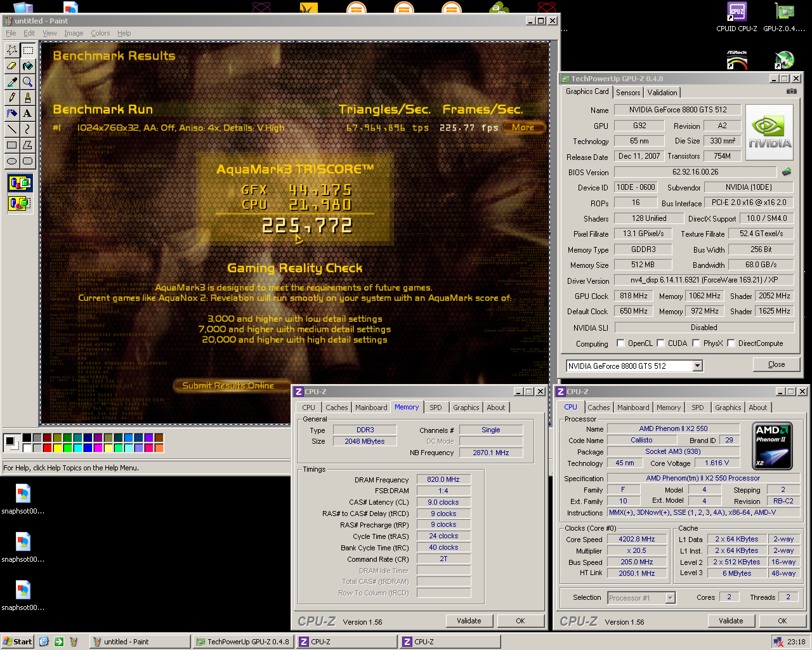Enable the CUDA checkbox in GPU-Z
Image resolution: width=812 pixels, height=650 pixels.
pos(661,343)
